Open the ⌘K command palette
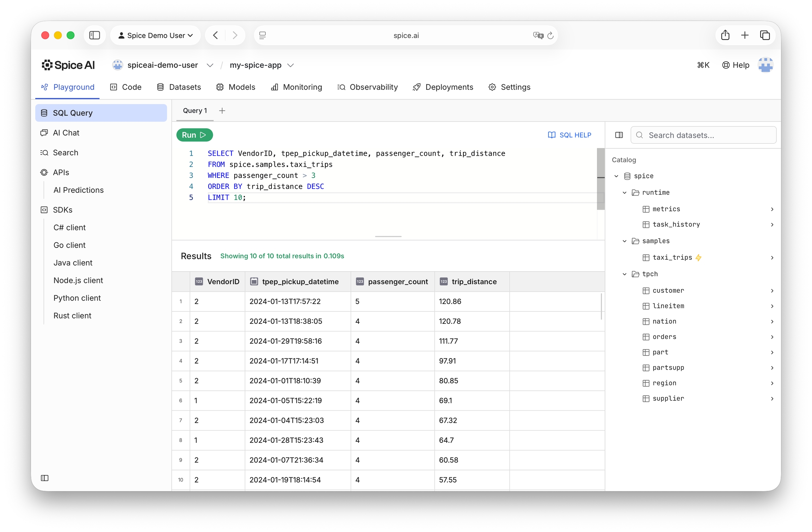The image size is (812, 532). tap(703, 65)
